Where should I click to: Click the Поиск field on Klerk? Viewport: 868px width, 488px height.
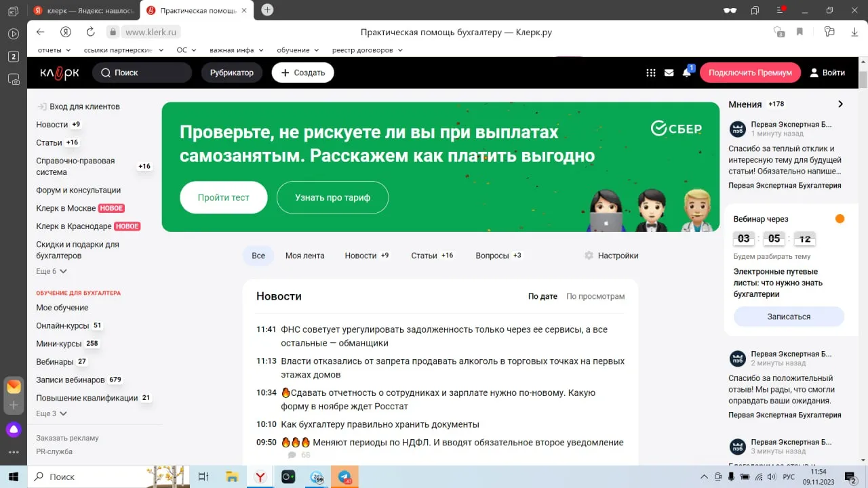[x=142, y=73]
